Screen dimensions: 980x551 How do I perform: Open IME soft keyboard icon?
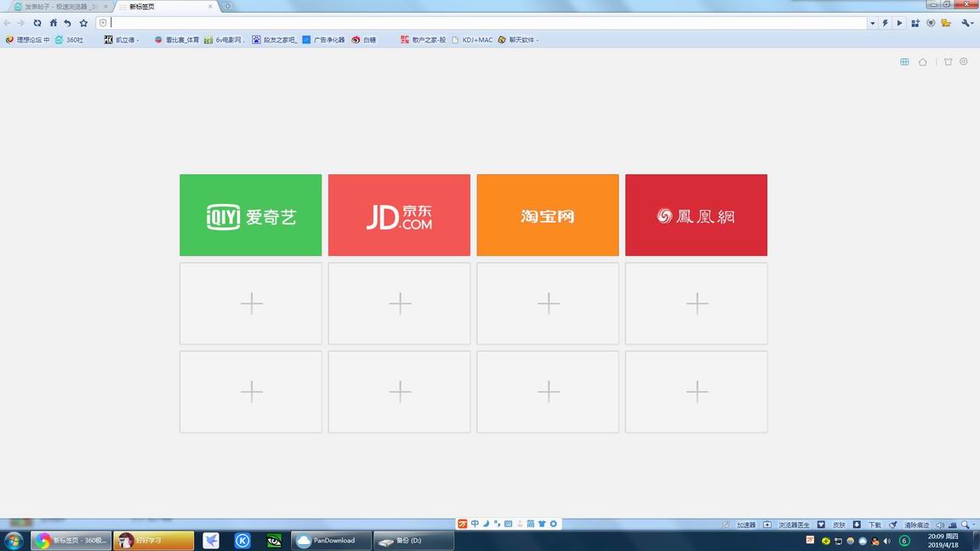coord(508,524)
